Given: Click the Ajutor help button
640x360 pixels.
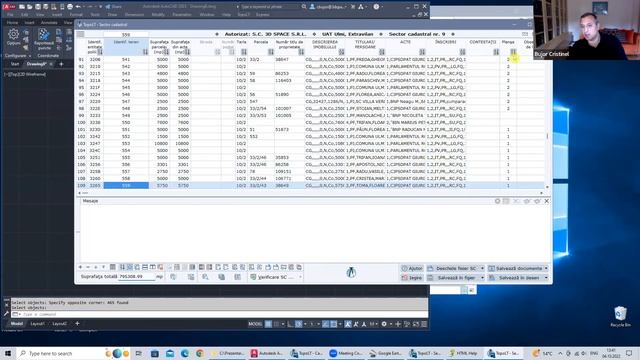Looking at the screenshot, I should tap(412, 269).
